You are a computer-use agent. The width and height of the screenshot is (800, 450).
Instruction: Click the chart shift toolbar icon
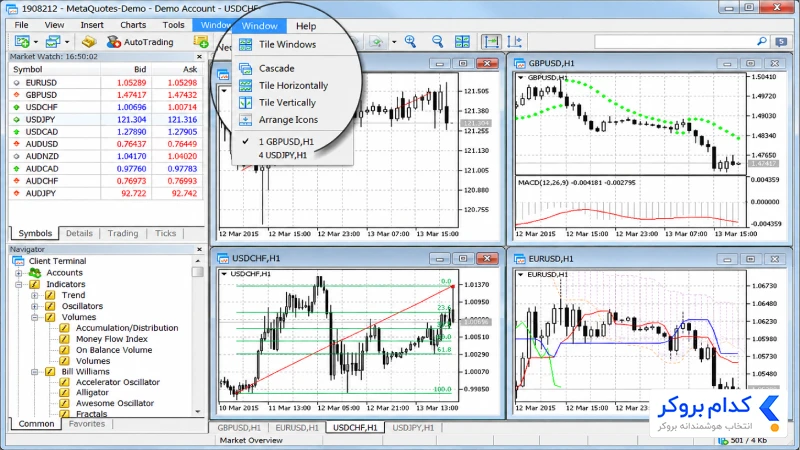[515, 41]
